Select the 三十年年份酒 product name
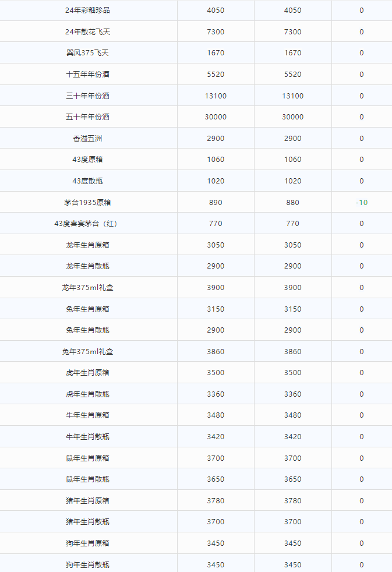 point(87,96)
